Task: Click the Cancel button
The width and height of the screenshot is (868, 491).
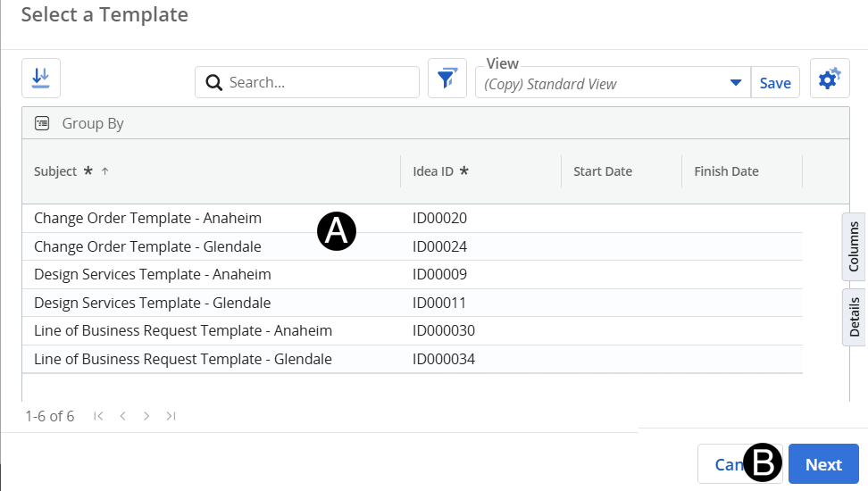Action: [x=723, y=464]
